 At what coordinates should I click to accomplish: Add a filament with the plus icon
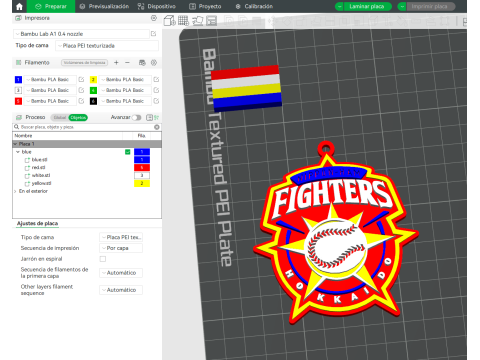tap(116, 62)
